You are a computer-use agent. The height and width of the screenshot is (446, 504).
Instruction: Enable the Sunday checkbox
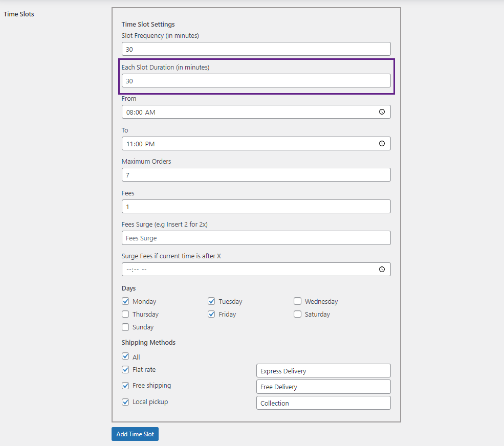point(125,327)
